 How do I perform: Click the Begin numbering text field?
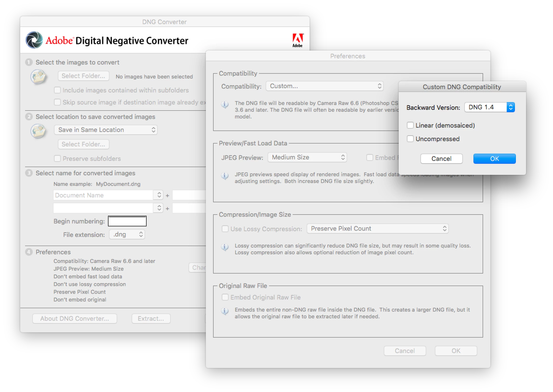[127, 221]
